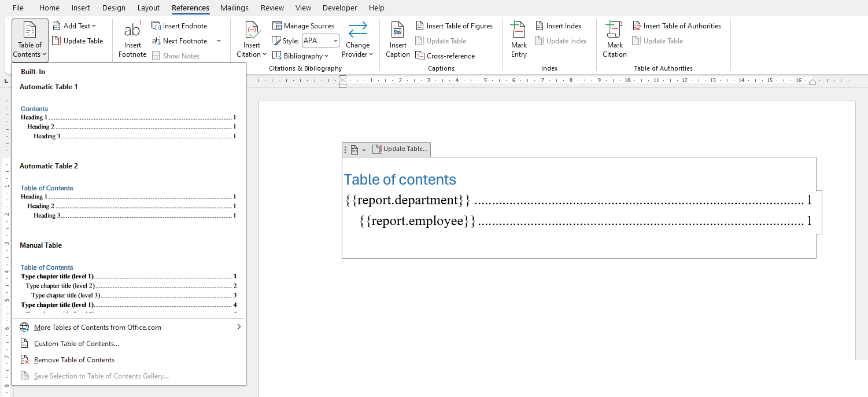This screenshot has height=397, width=868.
Task: Choose Custom Table of Contents
Action: [129, 344]
